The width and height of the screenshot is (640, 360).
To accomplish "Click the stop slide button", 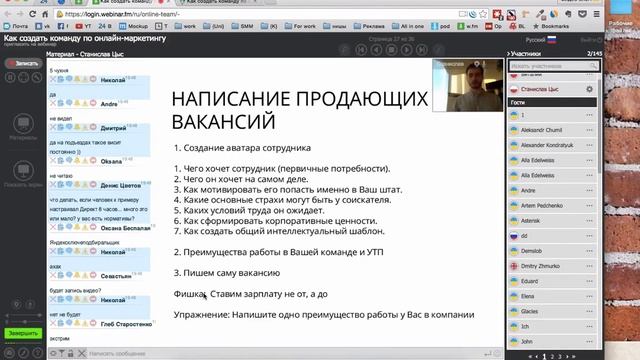I will [x=391, y=50].
